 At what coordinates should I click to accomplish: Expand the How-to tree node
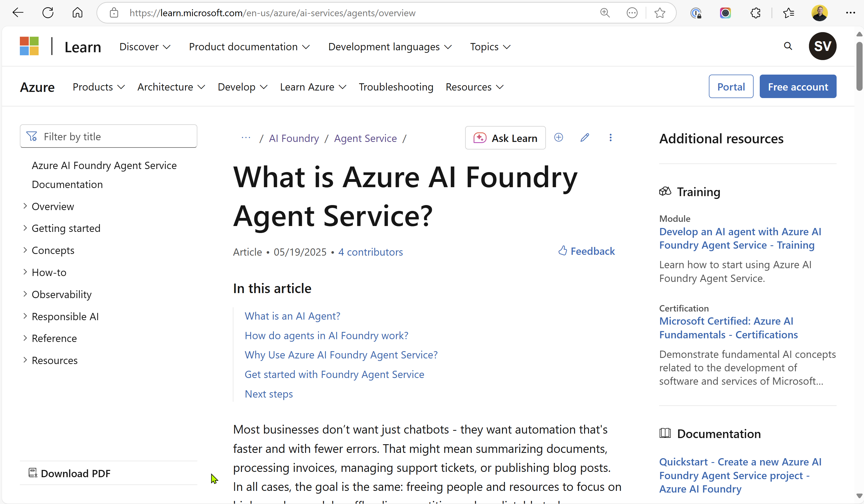(x=25, y=272)
